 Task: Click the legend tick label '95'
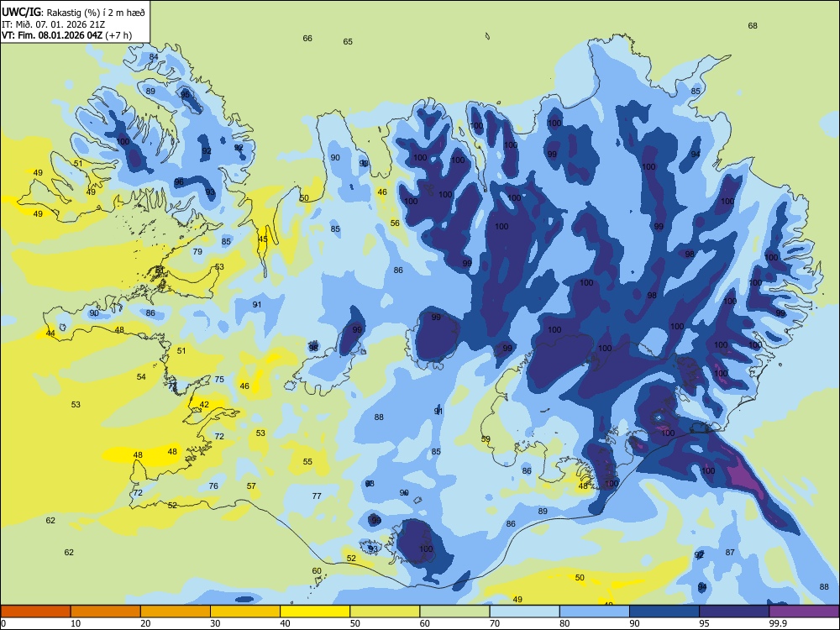pyautogui.click(x=704, y=623)
